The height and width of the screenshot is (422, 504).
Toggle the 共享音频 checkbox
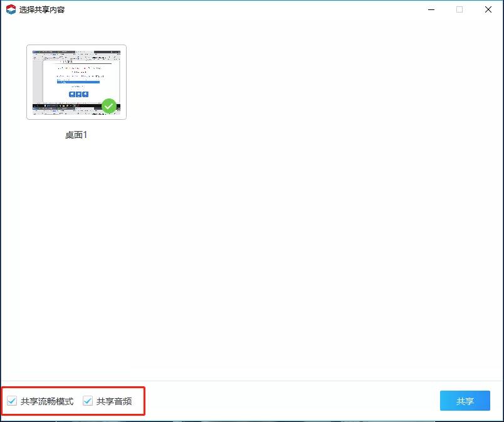coord(88,401)
